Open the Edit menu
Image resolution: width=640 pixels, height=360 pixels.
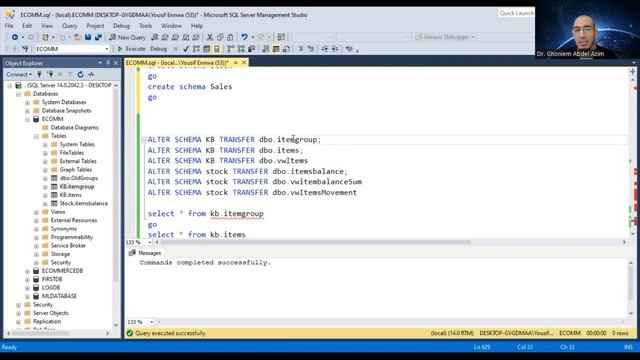[x=27, y=26]
